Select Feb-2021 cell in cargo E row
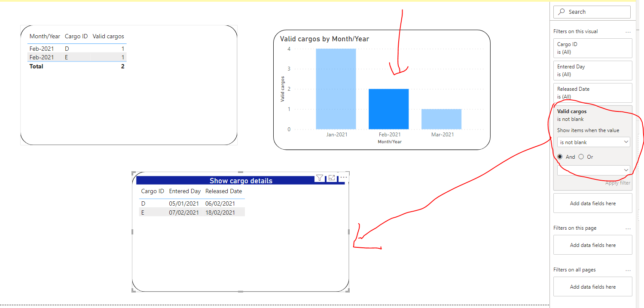 pos(42,57)
